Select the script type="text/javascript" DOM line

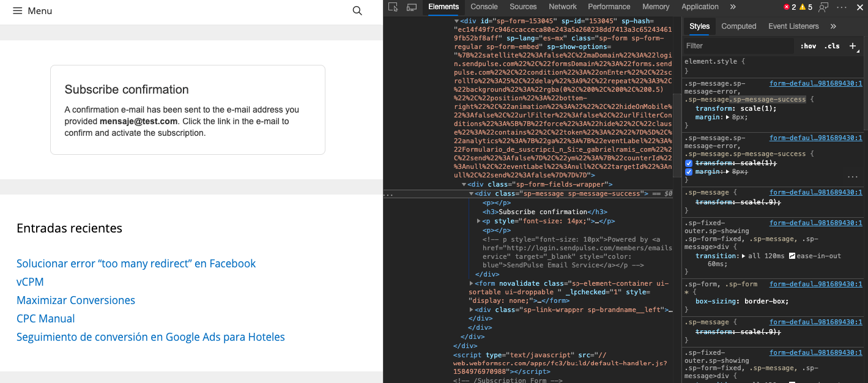pos(560,363)
